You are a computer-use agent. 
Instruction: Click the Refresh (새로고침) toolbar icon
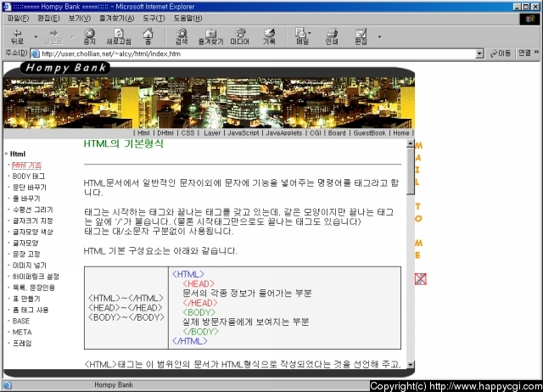click(x=118, y=36)
